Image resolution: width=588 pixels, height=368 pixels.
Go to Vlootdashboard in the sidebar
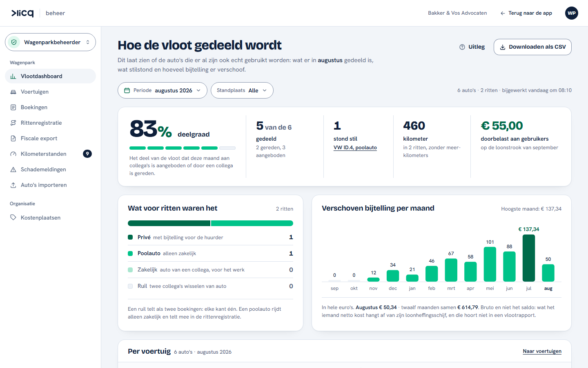(50, 76)
